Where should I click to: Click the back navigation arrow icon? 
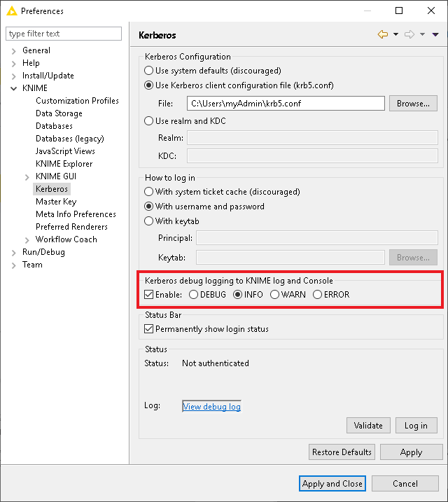(383, 34)
